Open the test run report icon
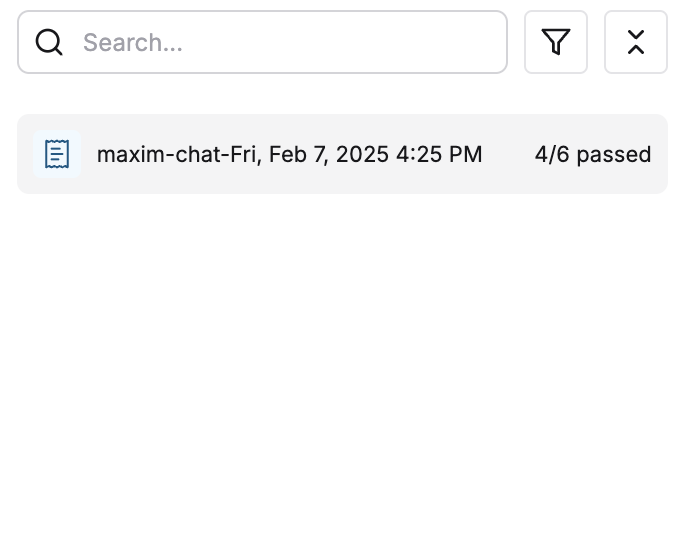Screen dimensions: 684x540 (x=57, y=154)
